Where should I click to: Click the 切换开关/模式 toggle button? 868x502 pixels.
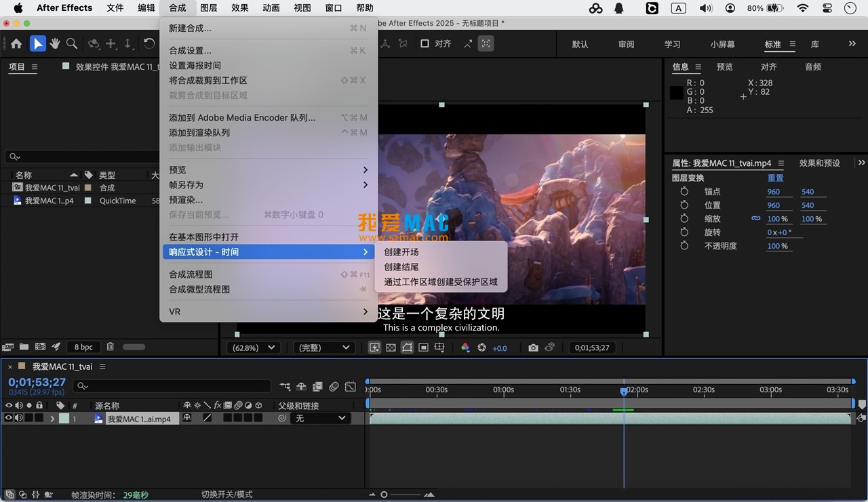tap(226, 495)
